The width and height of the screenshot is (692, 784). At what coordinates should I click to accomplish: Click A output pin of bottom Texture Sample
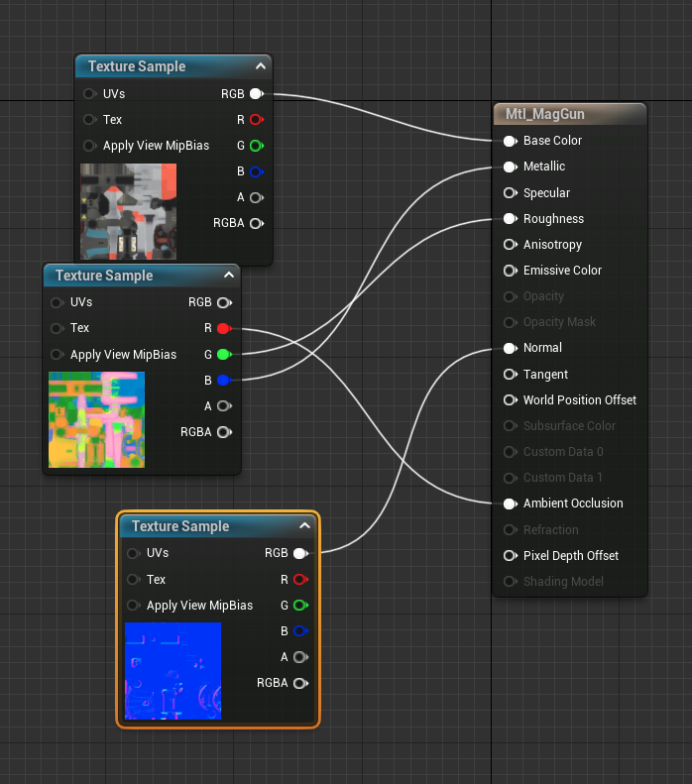300,657
